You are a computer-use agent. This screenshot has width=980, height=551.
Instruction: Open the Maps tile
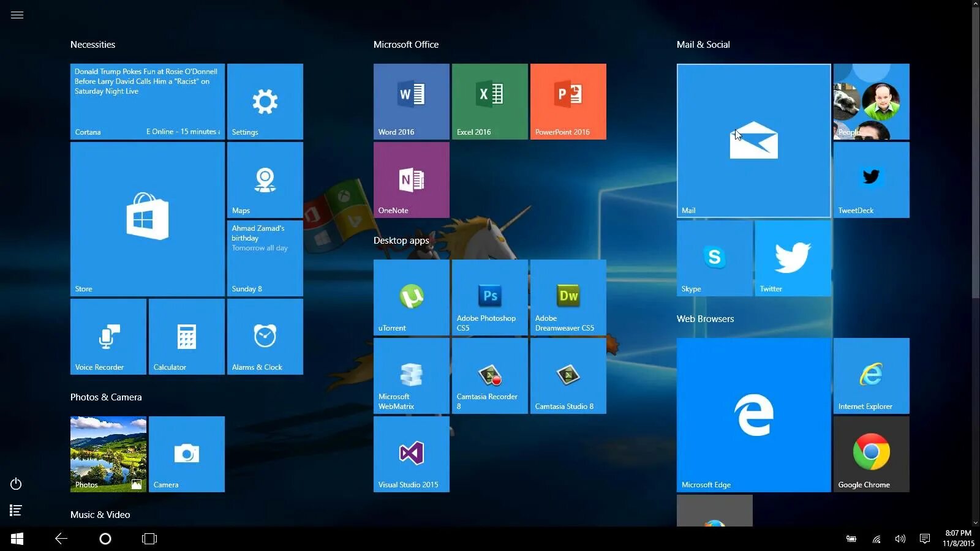[x=265, y=180]
